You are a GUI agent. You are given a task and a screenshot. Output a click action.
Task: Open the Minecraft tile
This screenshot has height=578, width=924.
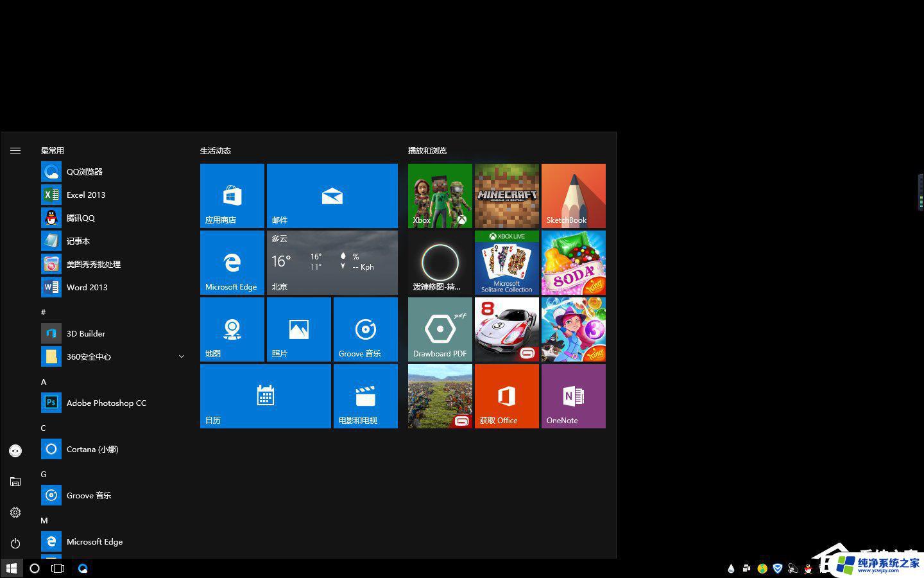[x=507, y=196]
